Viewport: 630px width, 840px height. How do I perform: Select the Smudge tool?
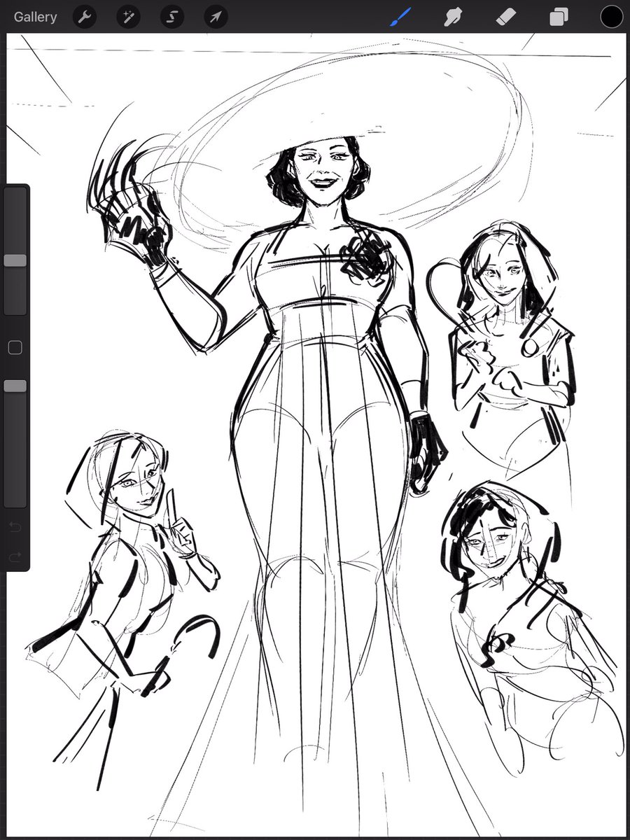pyautogui.click(x=452, y=17)
